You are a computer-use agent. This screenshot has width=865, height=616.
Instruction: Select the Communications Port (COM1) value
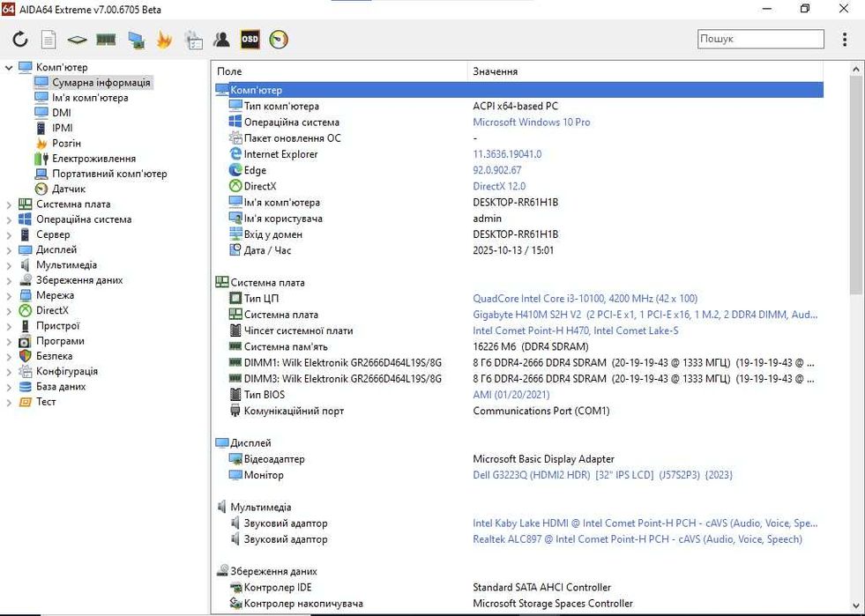tap(541, 411)
